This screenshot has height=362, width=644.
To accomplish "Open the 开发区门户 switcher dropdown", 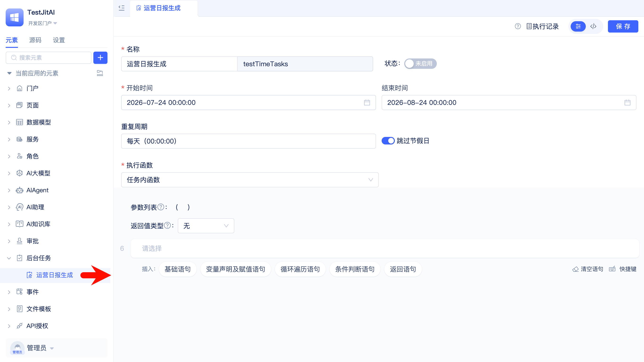I will coord(42,23).
